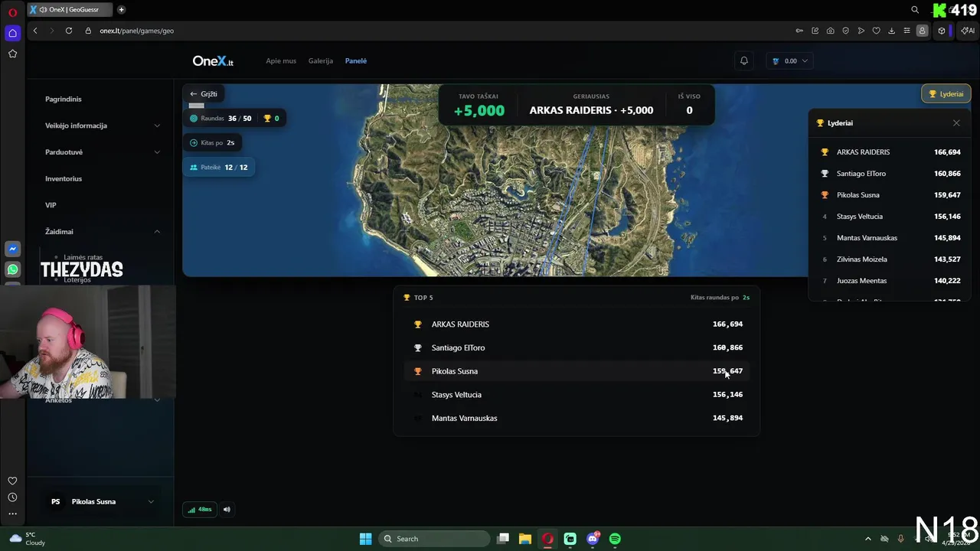Viewport: 980px width, 551px height.
Task: Open the Opera menu logo
Action: click(x=12, y=12)
